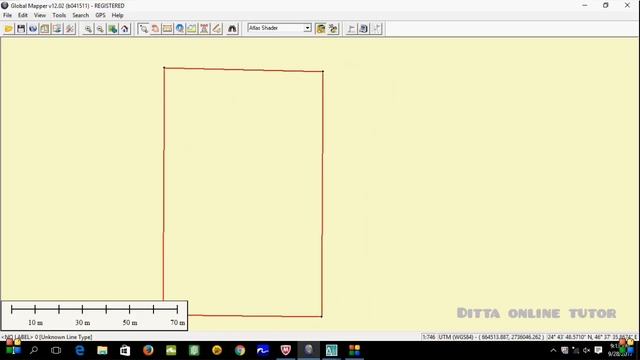
Task: Open the Tools menu
Action: click(x=59, y=15)
